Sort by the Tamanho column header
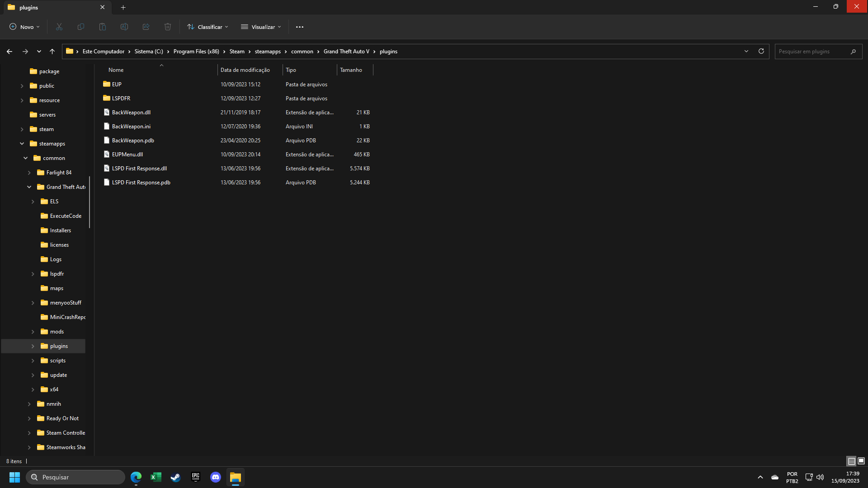This screenshot has width=868, height=488. 351,70
